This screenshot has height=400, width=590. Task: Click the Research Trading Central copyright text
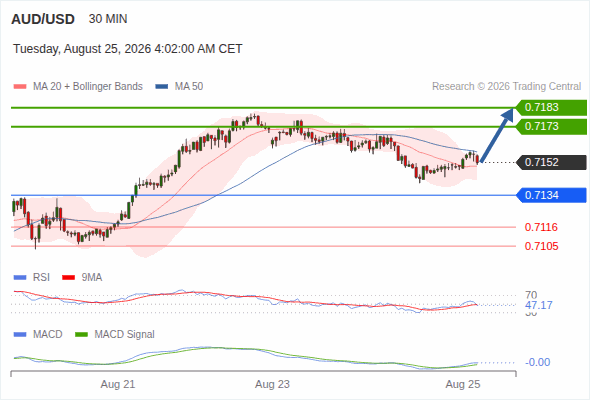506,87
